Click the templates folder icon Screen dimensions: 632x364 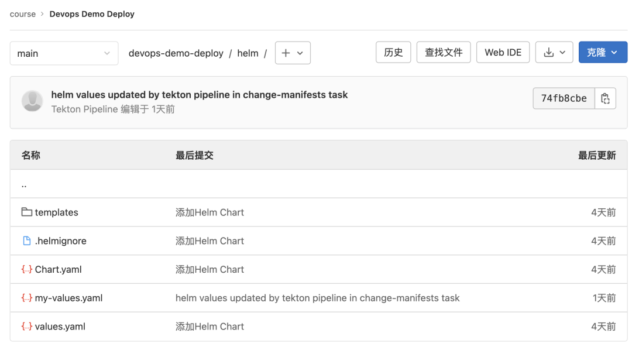point(26,212)
